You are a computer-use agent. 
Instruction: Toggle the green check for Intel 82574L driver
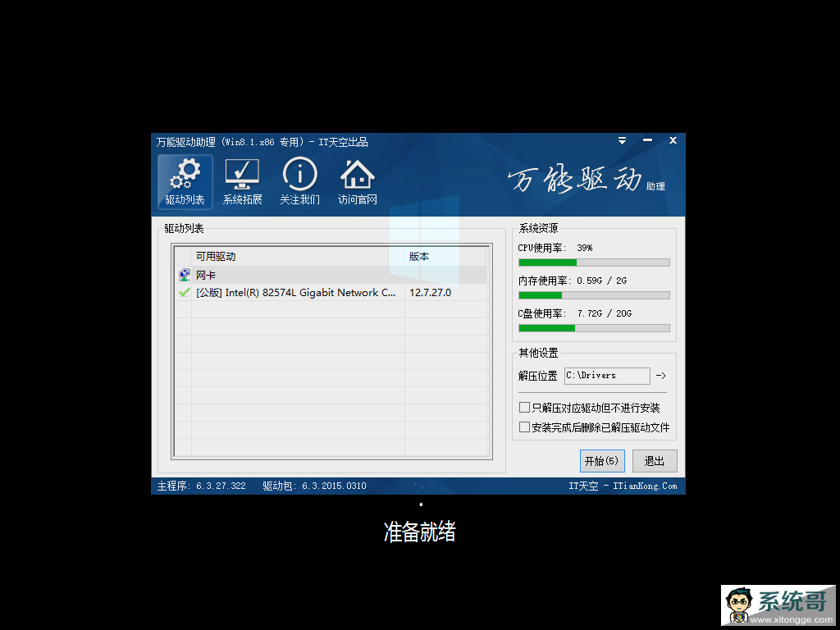(x=184, y=293)
